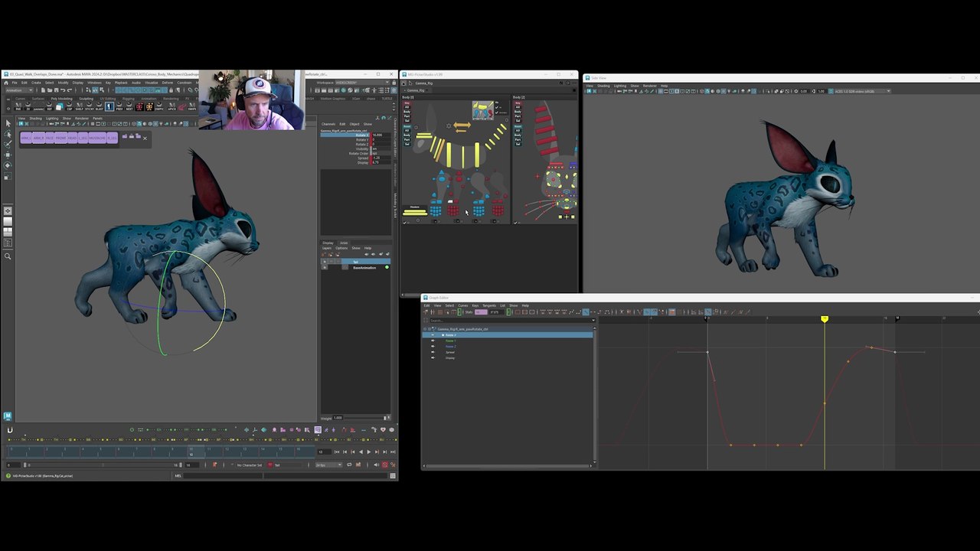This screenshot has width=980, height=551.
Task: Click the Rotate X value field in Channel Box
Action: (381, 135)
